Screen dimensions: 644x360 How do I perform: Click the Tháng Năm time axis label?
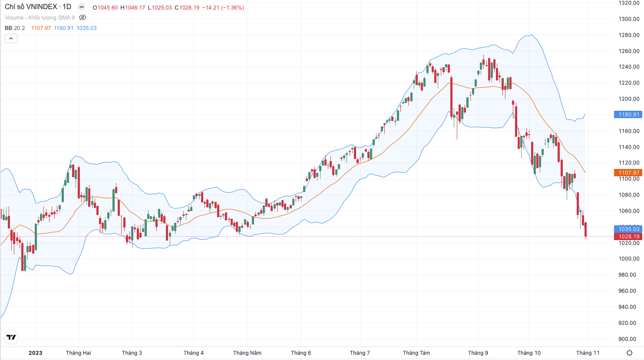248,353
